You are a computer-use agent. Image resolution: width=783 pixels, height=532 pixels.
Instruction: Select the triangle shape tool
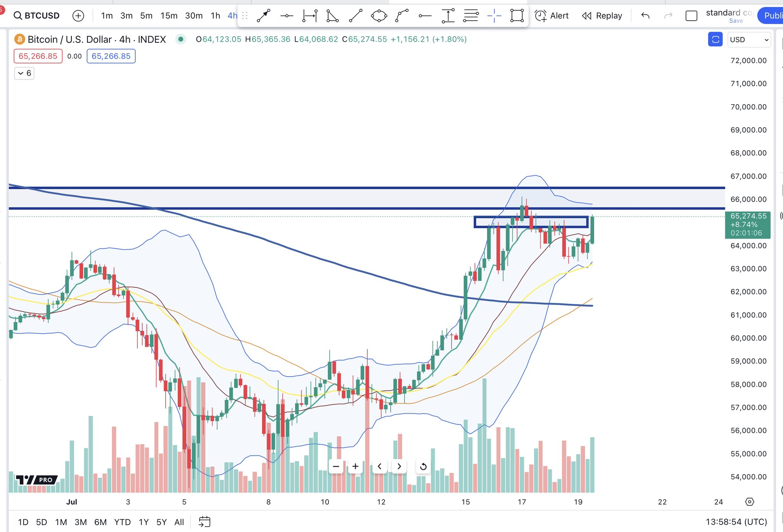332,16
